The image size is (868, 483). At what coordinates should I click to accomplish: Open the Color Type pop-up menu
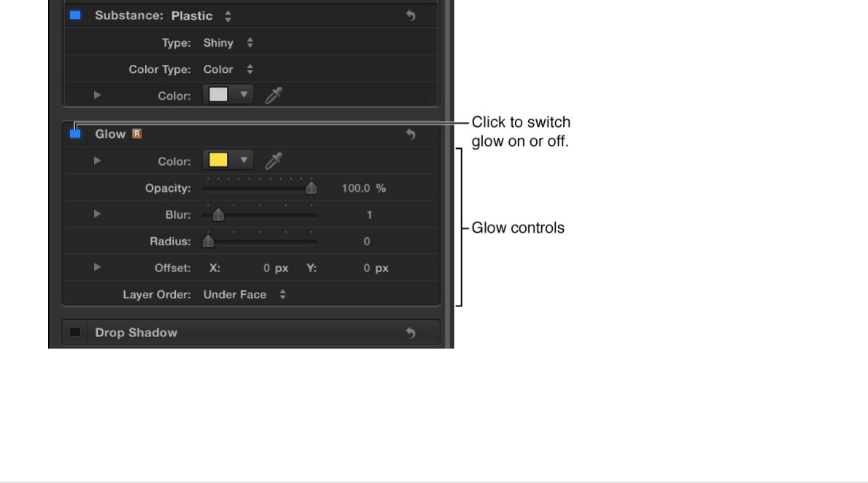point(228,69)
